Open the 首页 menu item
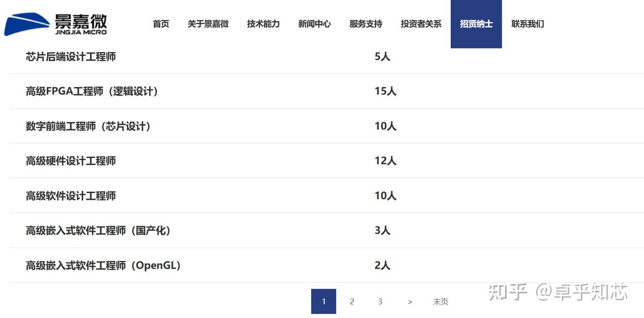 (x=161, y=24)
